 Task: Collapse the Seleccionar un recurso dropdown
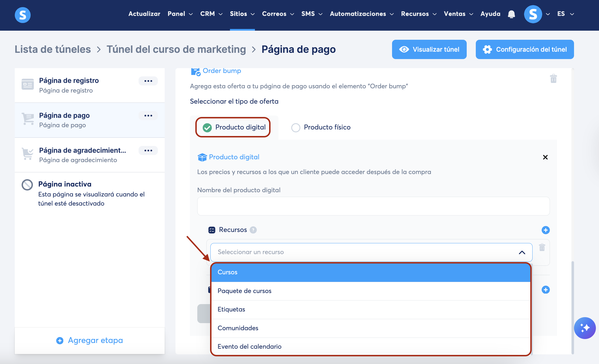tap(522, 252)
